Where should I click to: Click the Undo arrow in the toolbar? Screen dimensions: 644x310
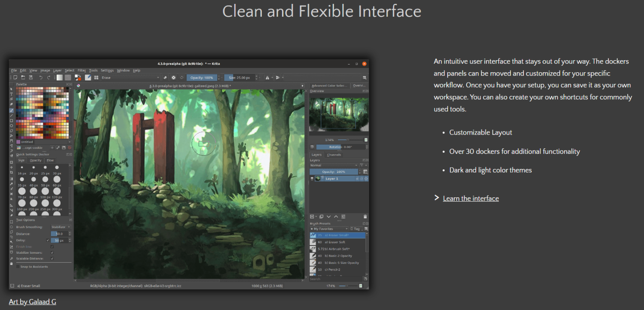pyautogui.click(x=41, y=77)
